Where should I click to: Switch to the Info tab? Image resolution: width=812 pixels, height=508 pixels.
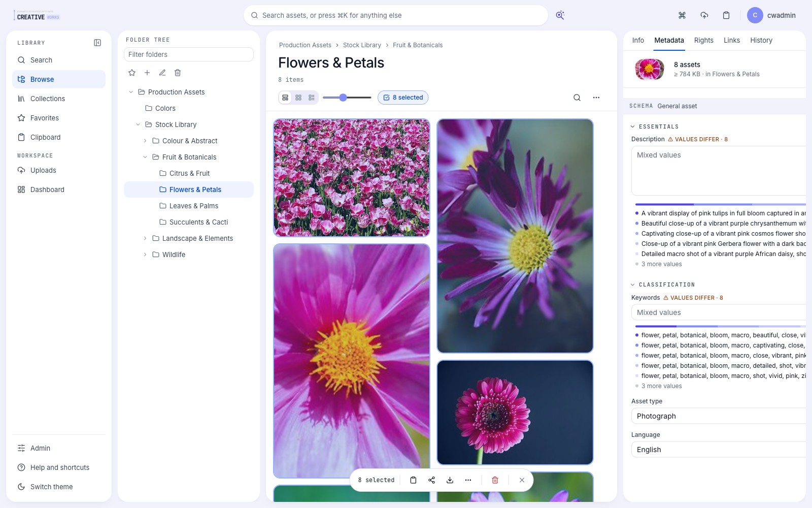pyautogui.click(x=638, y=40)
